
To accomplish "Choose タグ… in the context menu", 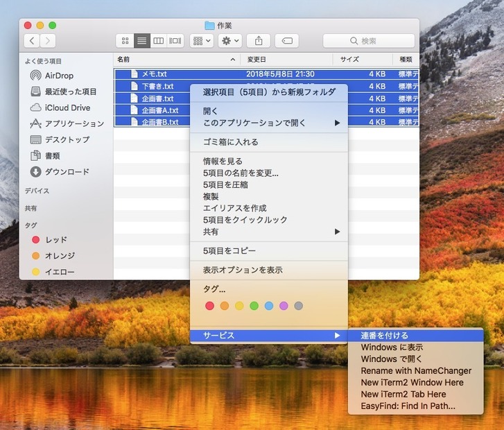I will click(269, 289).
